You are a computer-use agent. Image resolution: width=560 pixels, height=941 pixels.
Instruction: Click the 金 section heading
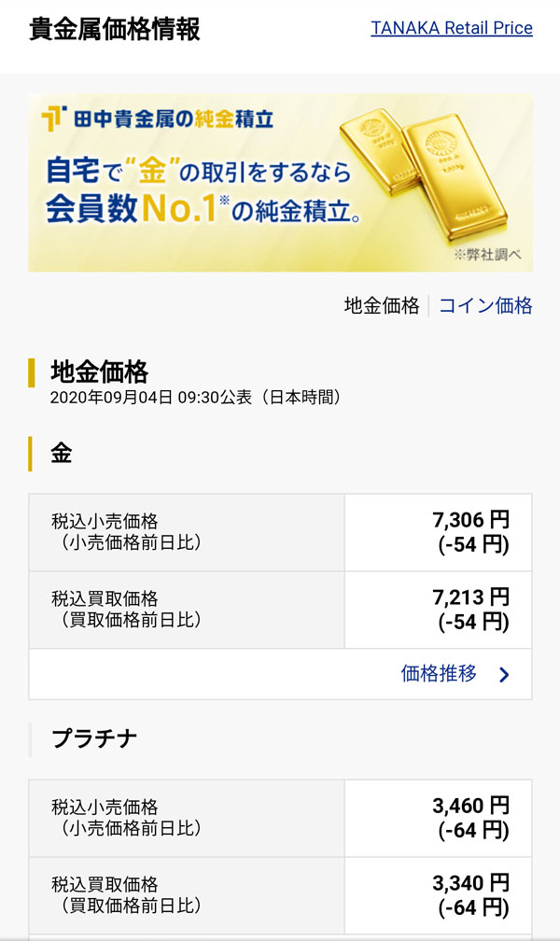[x=61, y=454]
